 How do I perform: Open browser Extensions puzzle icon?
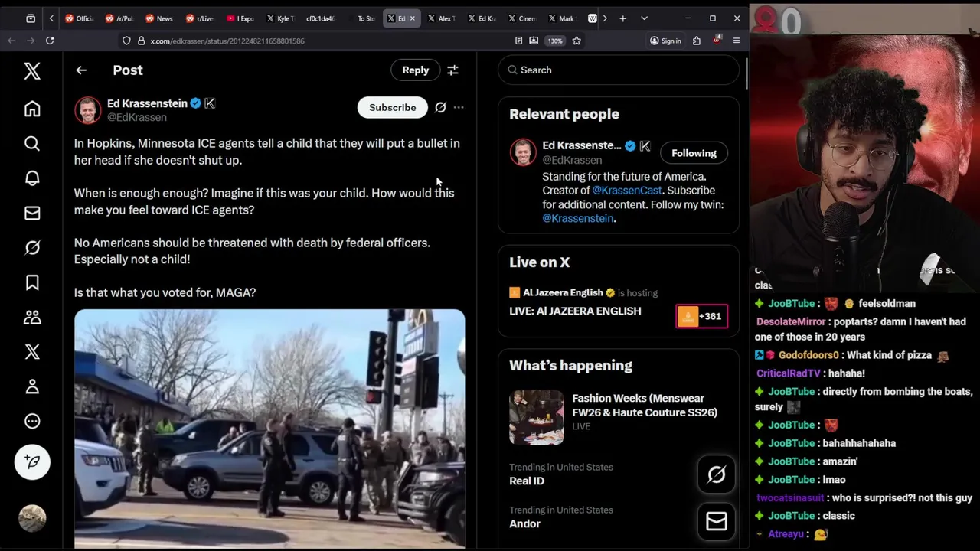697,41
